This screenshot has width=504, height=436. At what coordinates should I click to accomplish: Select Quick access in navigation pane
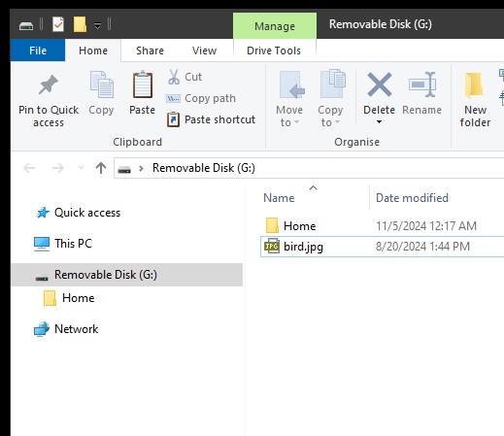pos(87,213)
